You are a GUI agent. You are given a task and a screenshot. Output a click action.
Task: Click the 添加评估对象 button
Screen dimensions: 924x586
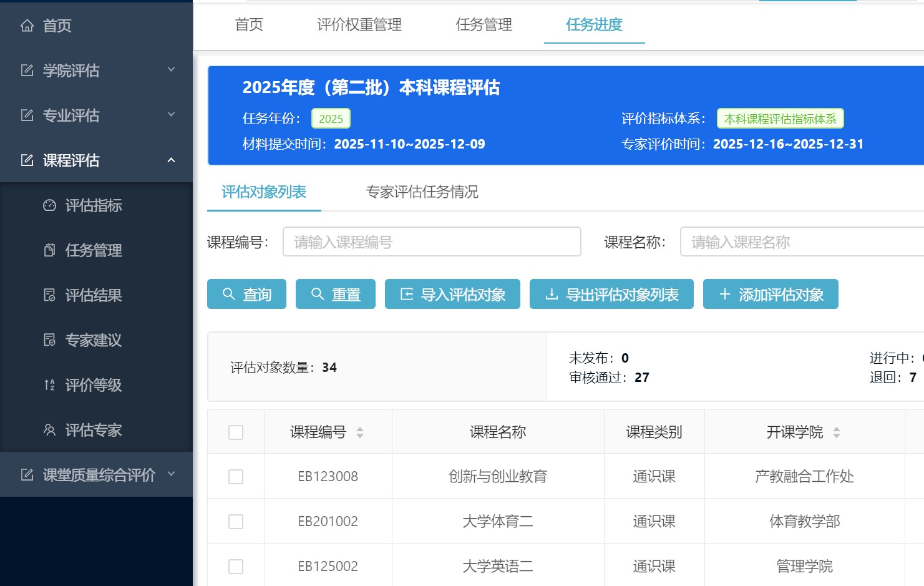(771, 295)
